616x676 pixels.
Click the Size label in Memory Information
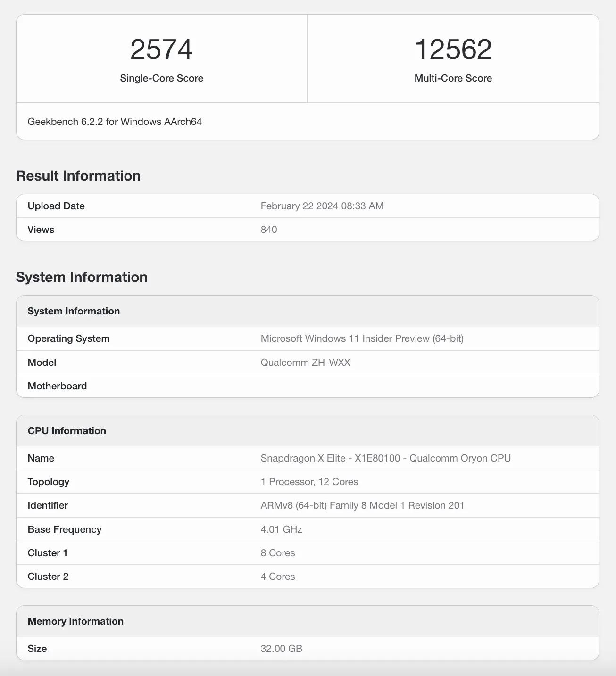37,649
